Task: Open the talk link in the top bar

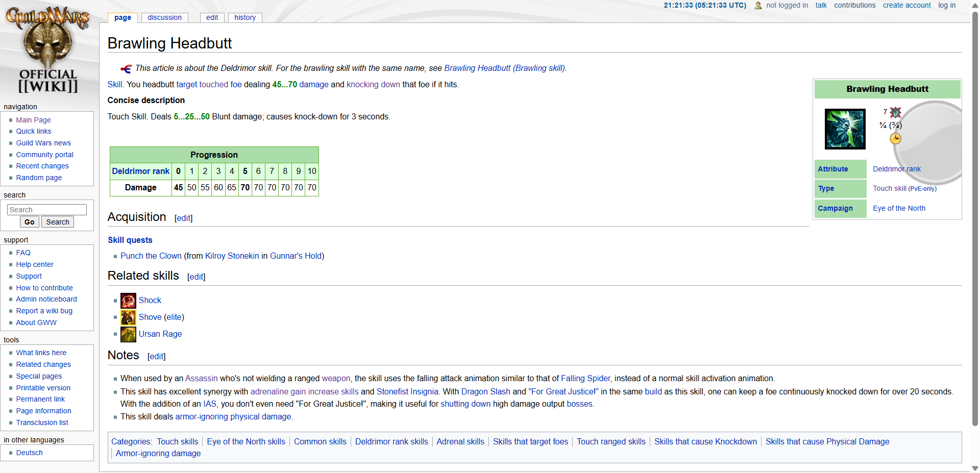Action: tap(821, 5)
